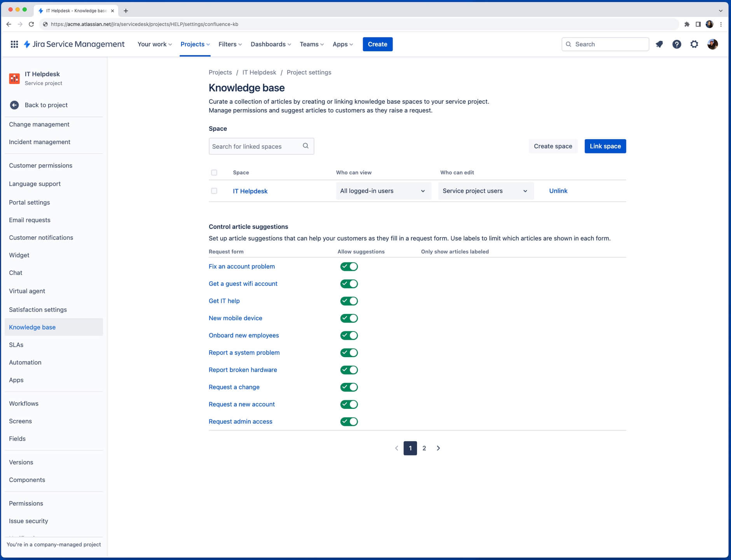Open the settings gear icon

pyautogui.click(x=694, y=44)
